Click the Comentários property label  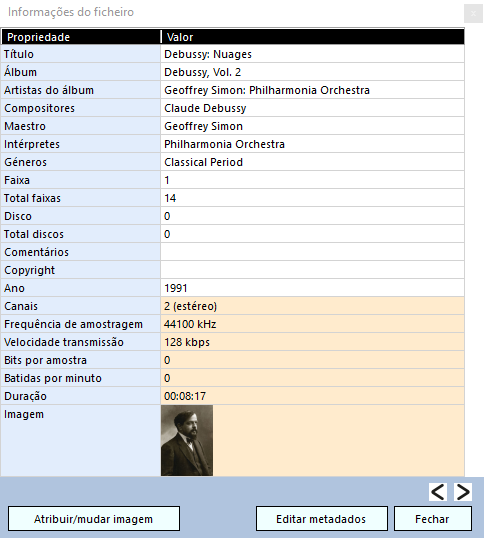tap(36, 252)
